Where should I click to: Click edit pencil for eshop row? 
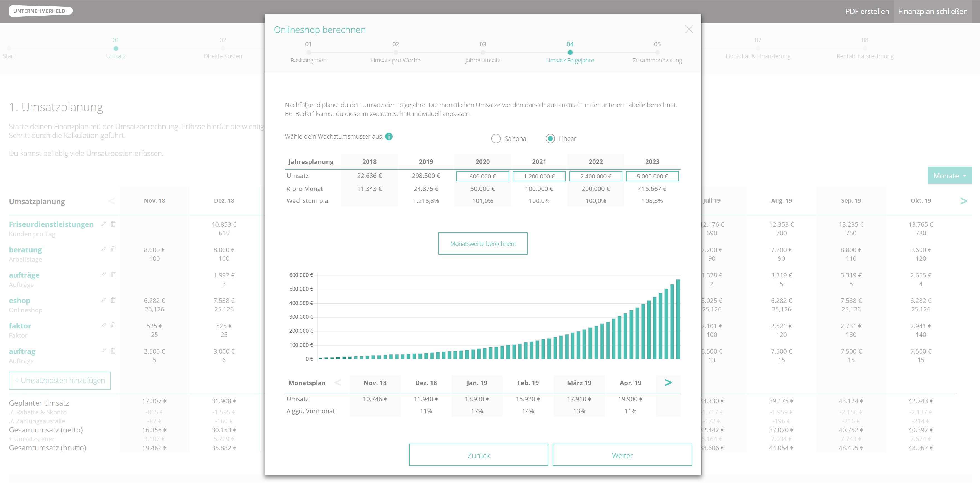coord(103,300)
